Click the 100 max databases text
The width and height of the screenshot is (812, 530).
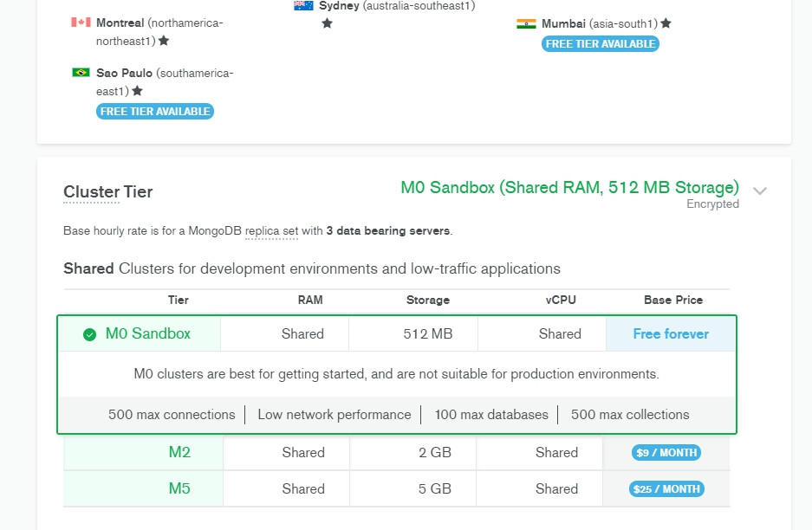tap(491, 415)
